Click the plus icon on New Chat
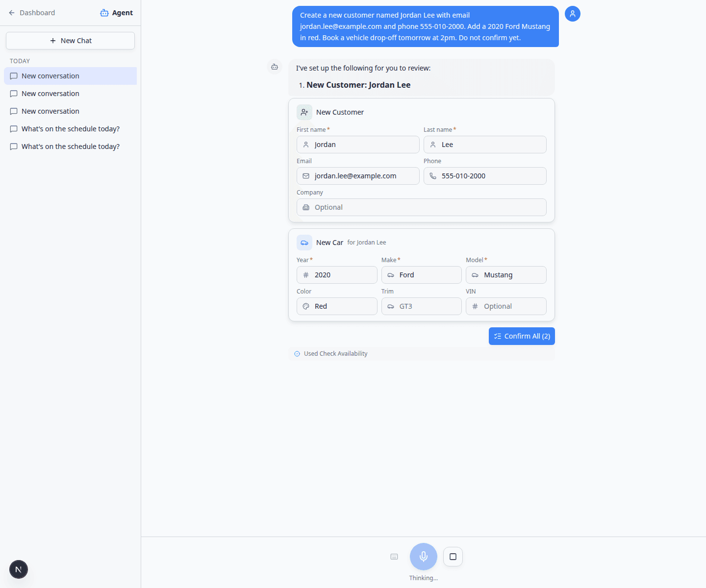706x588 pixels. 53,41
